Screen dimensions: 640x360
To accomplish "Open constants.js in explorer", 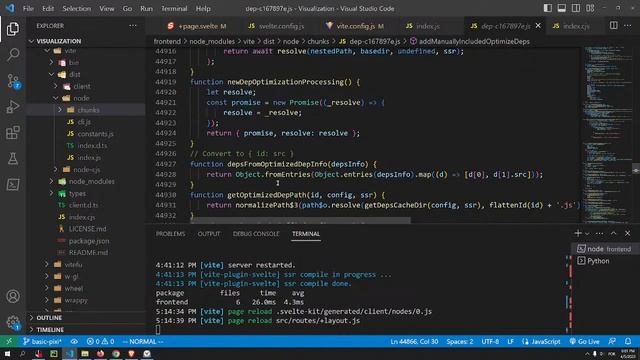I will point(96,134).
